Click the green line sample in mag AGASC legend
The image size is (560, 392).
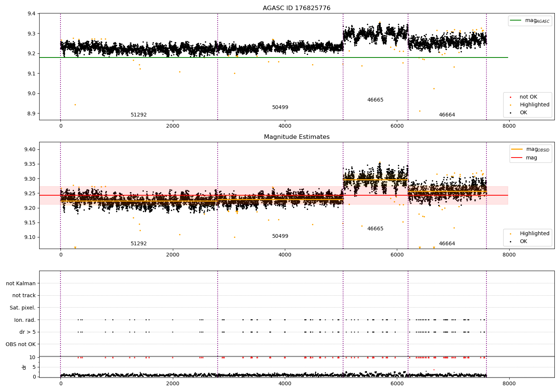tap(516, 21)
